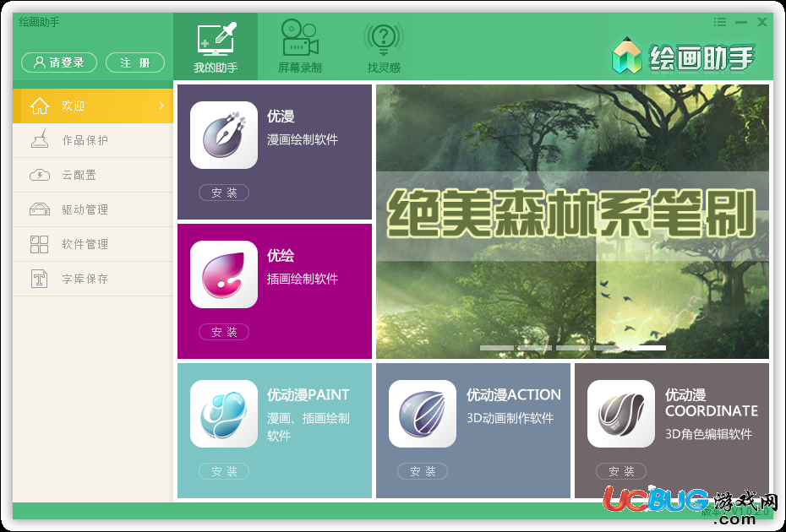Install 优漫 with its 安装 button
The height and width of the screenshot is (532, 786).
click(x=224, y=193)
